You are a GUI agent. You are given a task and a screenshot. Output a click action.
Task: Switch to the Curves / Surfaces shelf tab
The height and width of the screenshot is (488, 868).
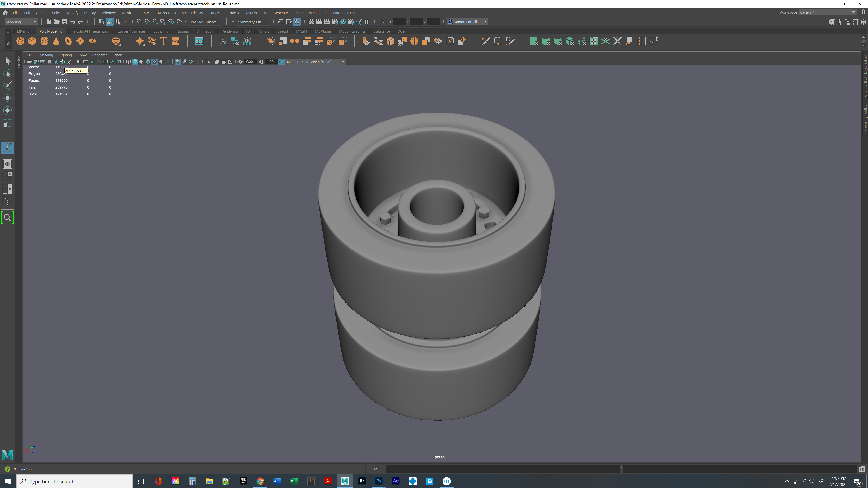click(131, 31)
